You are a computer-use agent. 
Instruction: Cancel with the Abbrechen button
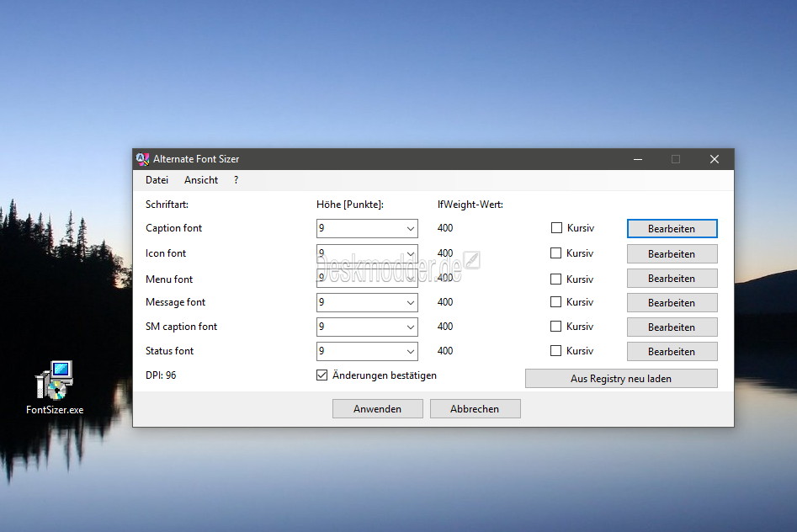pyautogui.click(x=476, y=409)
